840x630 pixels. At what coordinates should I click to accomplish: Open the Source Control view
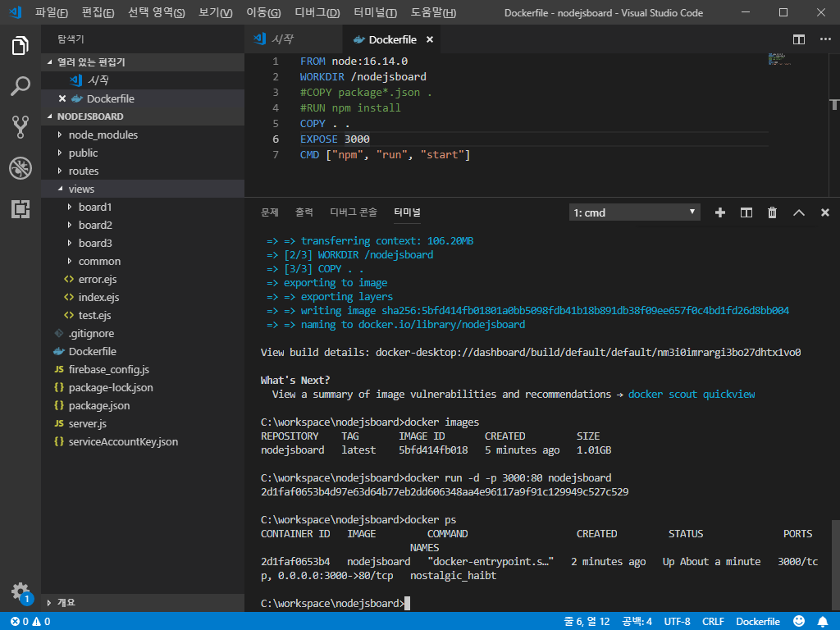click(x=21, y=127)
